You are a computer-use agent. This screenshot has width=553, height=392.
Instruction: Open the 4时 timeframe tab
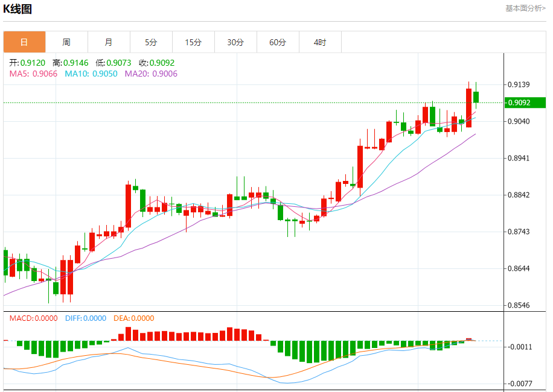click(x=320, y=42)
